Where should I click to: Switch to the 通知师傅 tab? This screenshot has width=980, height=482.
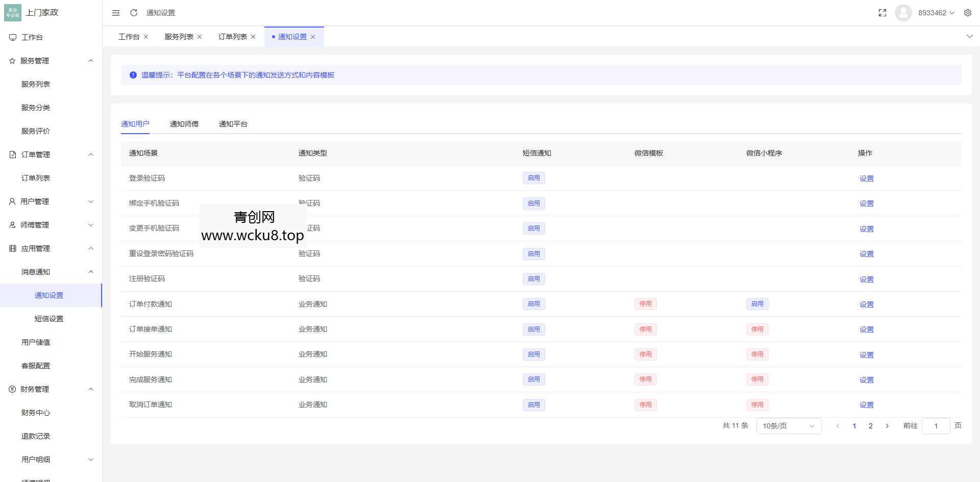[x=184, y=123]
